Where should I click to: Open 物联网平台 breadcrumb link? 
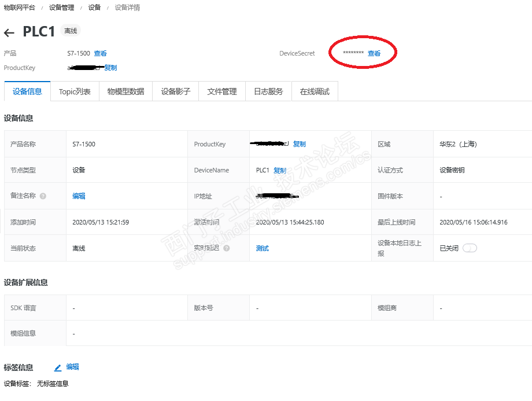click(x=19, y=8)
